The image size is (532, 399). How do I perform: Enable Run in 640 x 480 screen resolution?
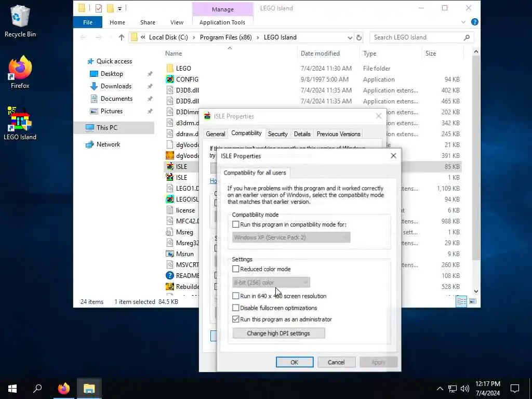click(235, 296)
